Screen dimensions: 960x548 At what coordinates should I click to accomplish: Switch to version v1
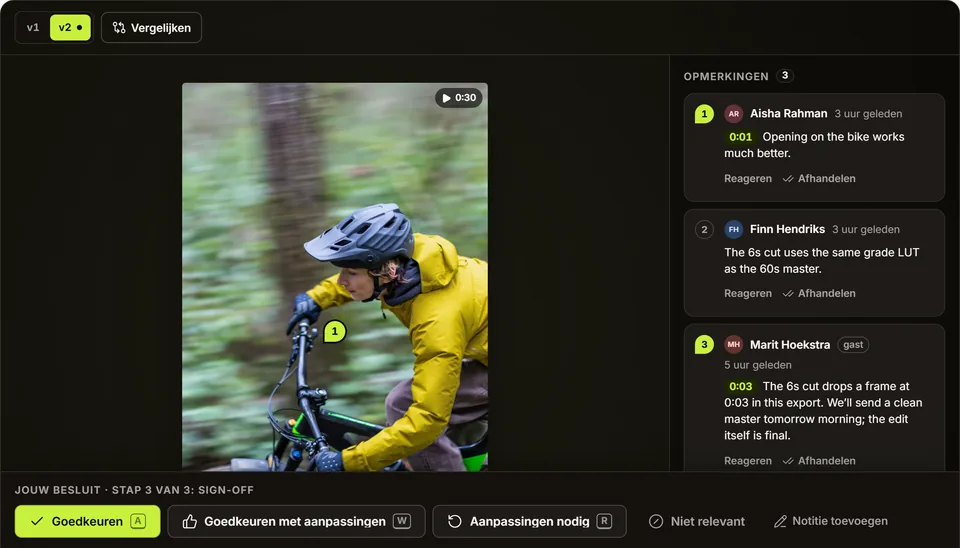click(x=33, y=28)
